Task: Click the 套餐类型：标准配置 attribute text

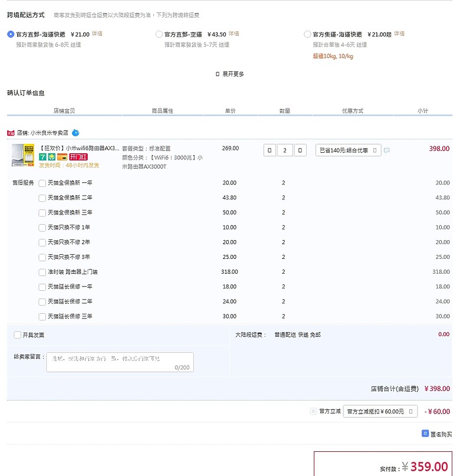Action: point(146,149)
